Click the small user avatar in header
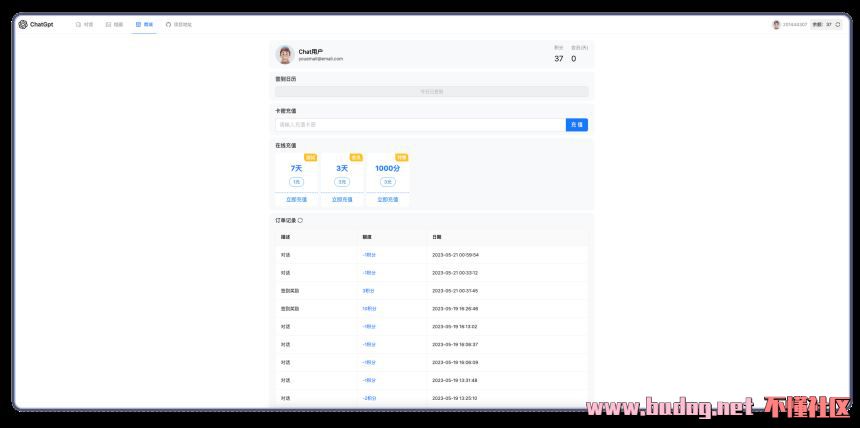860x428 pixels. [x=776, y=25]
